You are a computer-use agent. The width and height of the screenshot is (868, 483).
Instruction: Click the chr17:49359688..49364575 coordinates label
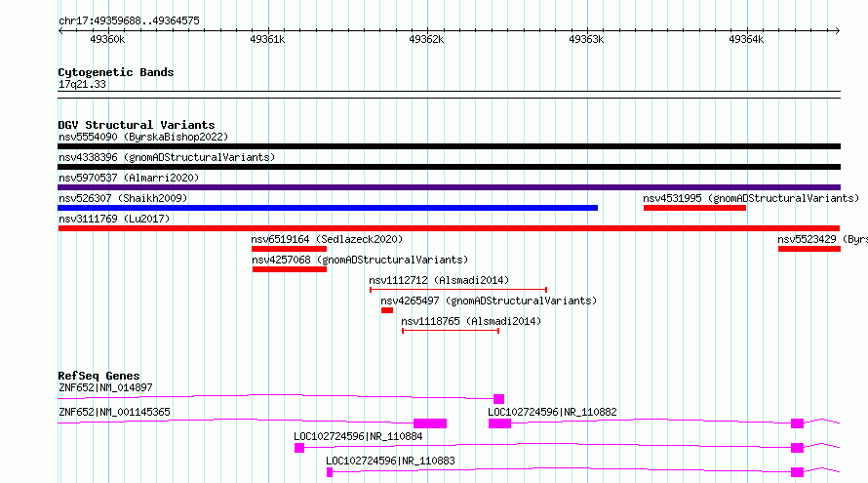(x=129, y=20)
